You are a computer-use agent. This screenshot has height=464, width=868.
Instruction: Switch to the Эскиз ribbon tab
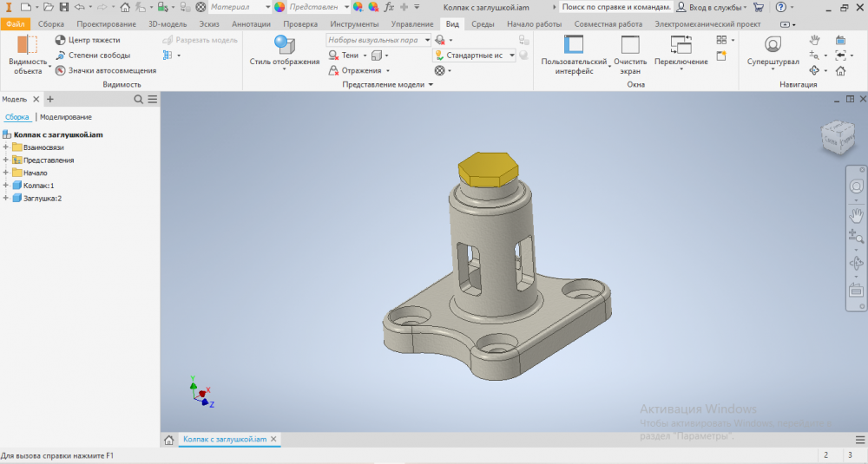[209, 24]
